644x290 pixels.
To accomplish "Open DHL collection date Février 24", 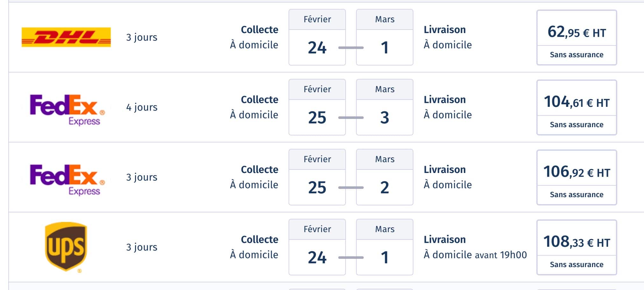I will [317, 37].
